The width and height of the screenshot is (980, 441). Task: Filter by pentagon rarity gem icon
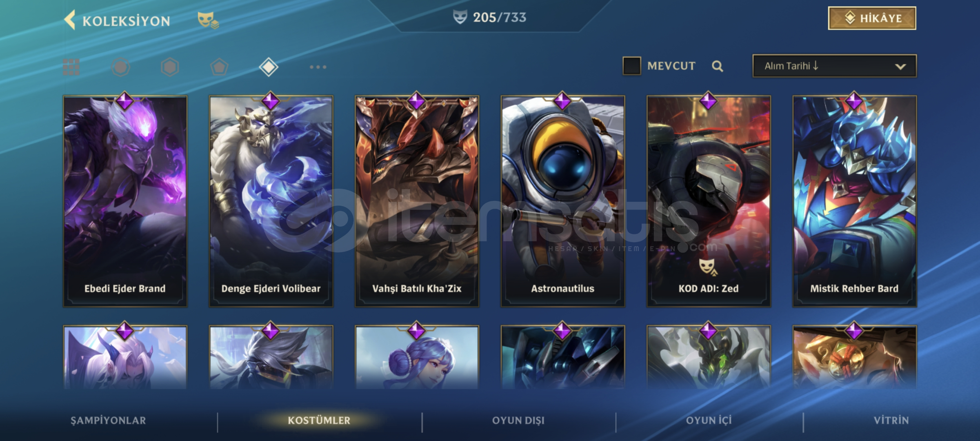(x=219, y=67)
